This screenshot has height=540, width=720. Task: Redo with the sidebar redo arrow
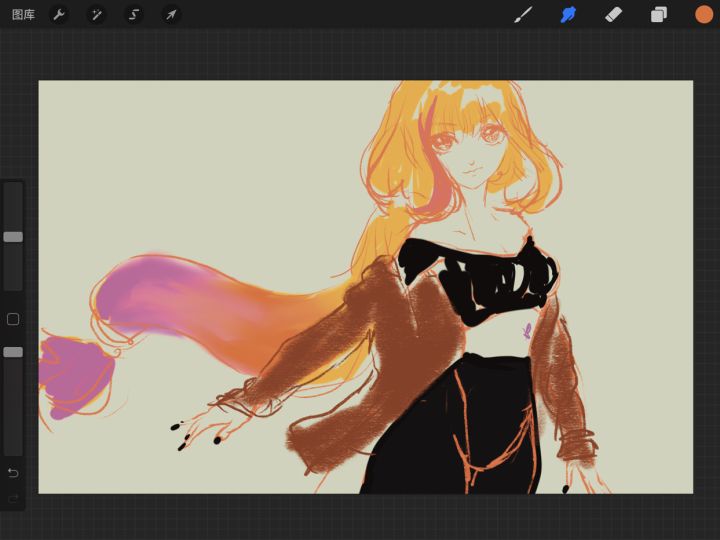(13, 498)
